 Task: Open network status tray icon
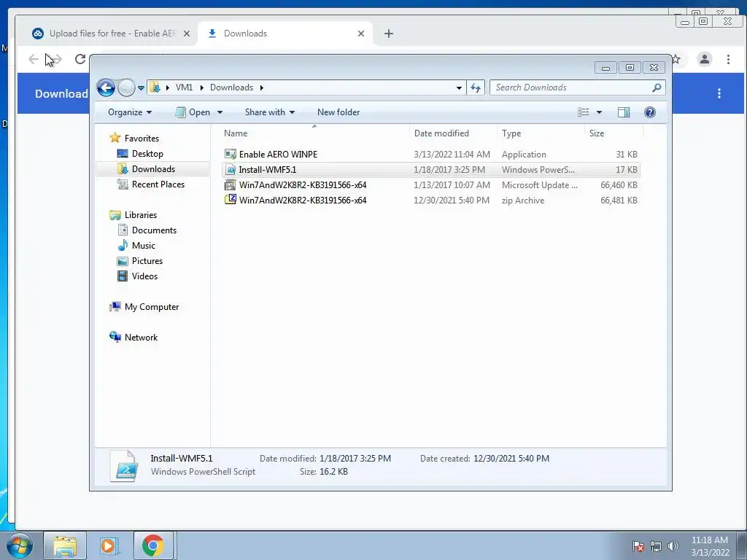[x=656, y=547]
